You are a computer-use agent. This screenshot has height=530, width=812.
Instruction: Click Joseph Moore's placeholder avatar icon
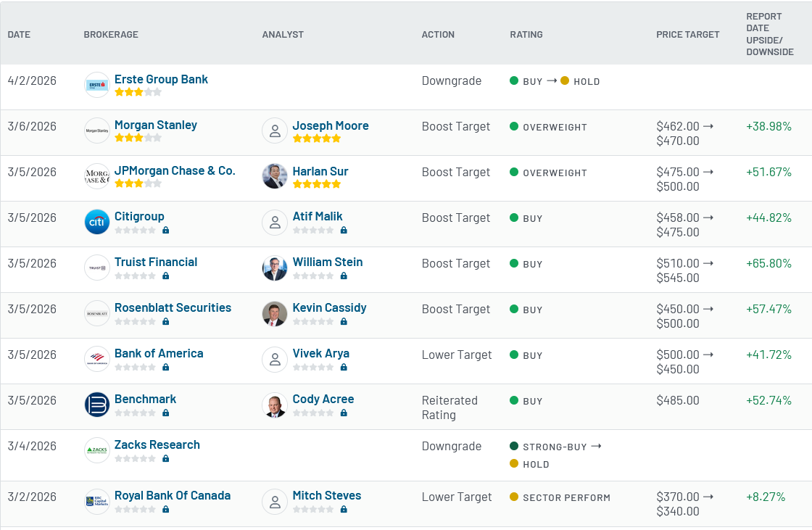pos(275,131)
